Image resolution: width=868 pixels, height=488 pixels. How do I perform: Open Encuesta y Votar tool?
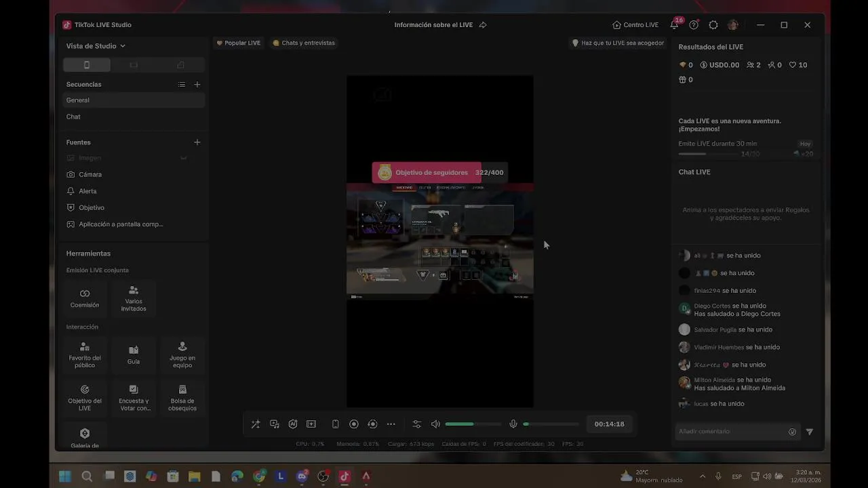tap(134, 398)
